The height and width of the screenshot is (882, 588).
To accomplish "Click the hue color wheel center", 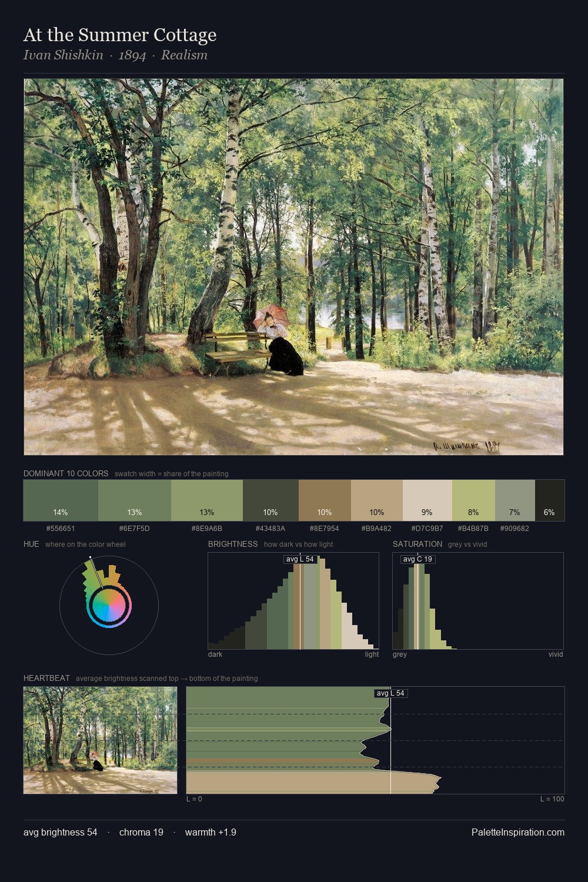I will coord(109,605).
